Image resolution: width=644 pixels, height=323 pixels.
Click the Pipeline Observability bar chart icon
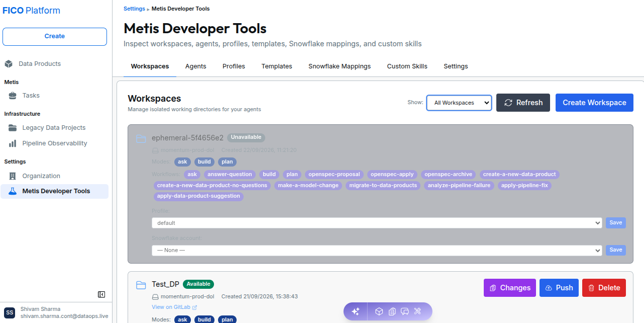click(13, 143)
